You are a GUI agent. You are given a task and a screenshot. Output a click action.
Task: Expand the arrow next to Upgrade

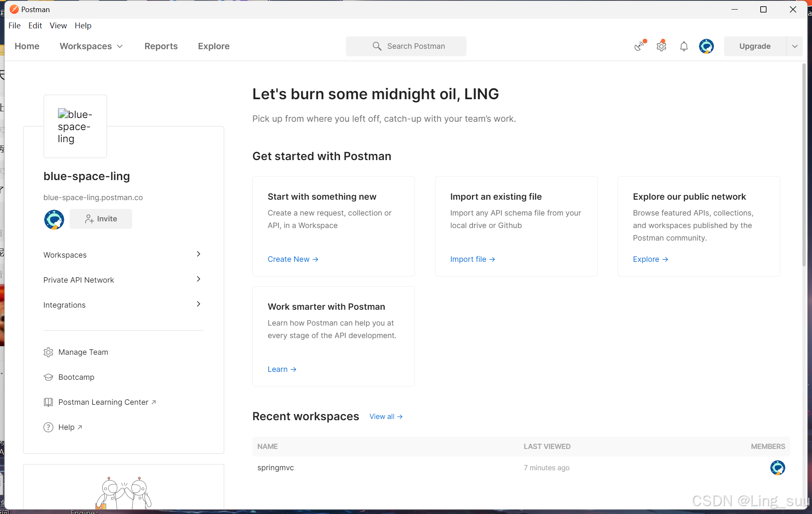coord(794,46)
